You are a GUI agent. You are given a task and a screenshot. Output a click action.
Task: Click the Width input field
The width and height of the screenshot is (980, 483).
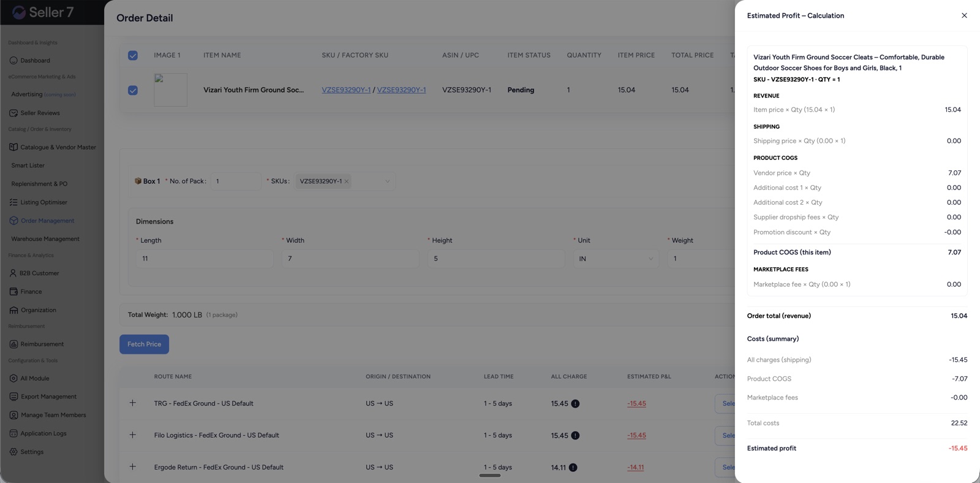[350, 259]
